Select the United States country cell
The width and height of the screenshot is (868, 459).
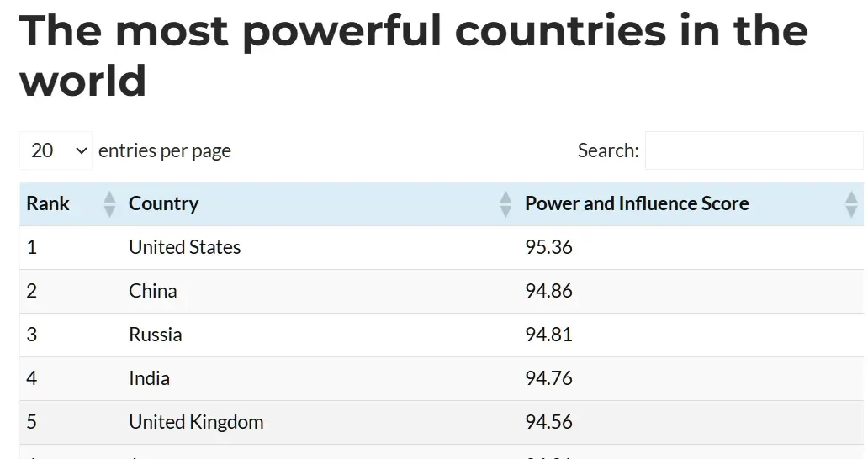185,247
